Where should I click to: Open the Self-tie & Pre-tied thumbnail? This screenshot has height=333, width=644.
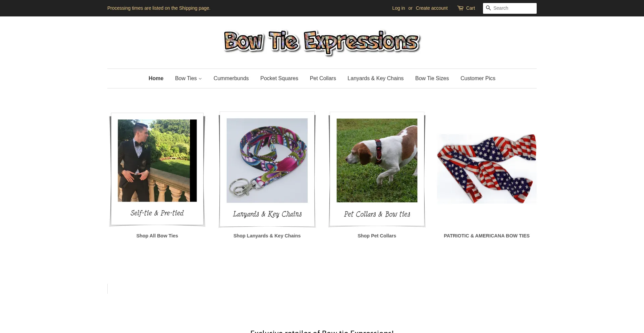coord(157,170)
